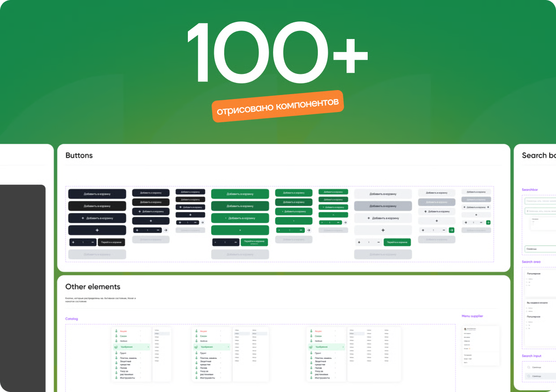Click the plus-only button in the small light column
556x392 pixels.
point(476,215)
